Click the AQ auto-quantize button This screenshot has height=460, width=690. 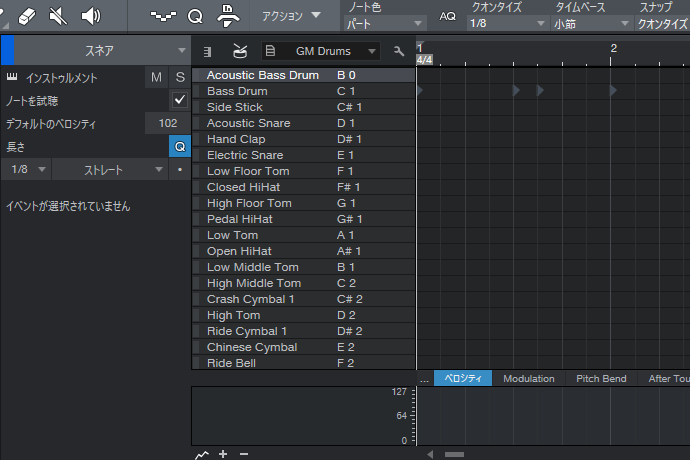coord(446,16)
